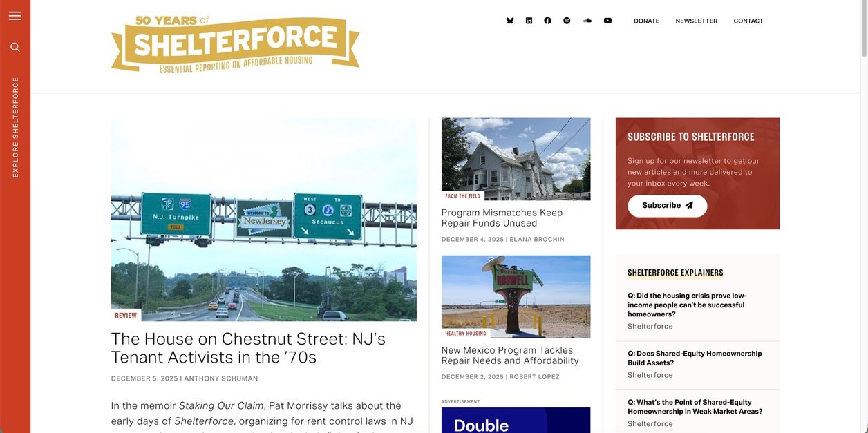Visit the LinkedIn page icon

(529, 21)
